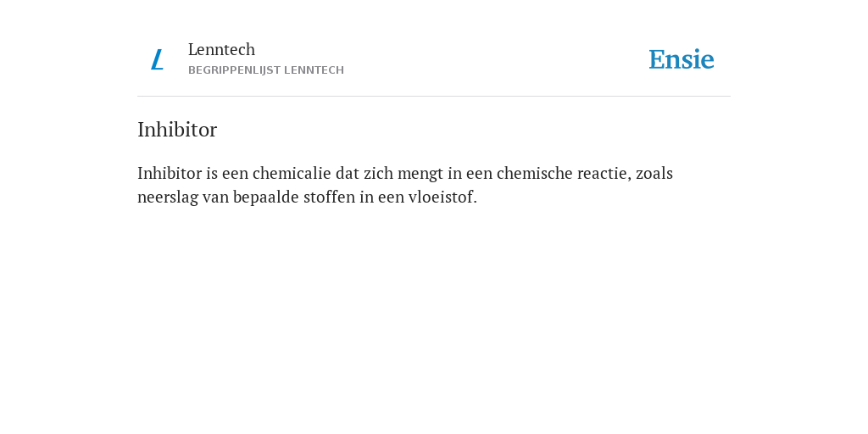This screenshot has height=434, width=868.
Task: Click the word 'zich' in the definition
Action: pos(379,173)
